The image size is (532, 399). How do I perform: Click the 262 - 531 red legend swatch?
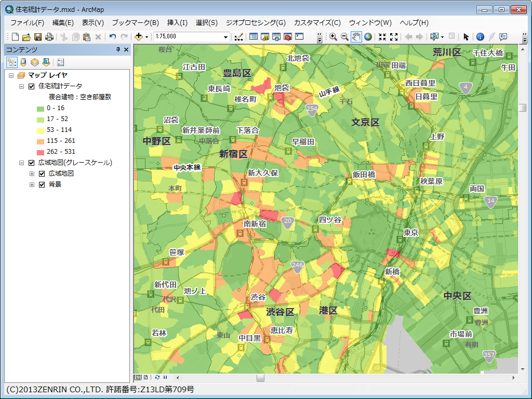click(41, 152)
